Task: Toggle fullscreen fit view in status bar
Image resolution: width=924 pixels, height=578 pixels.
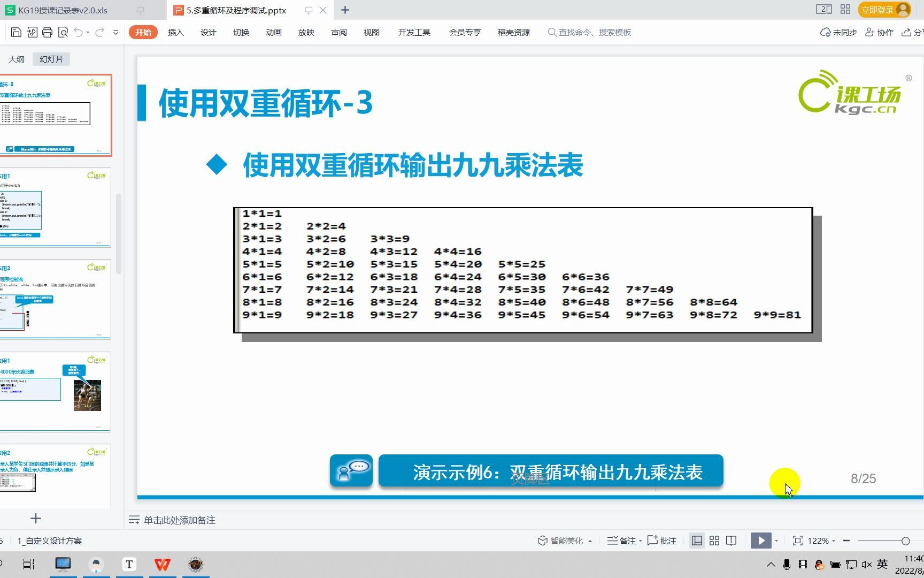Action: tap(798, 541)
